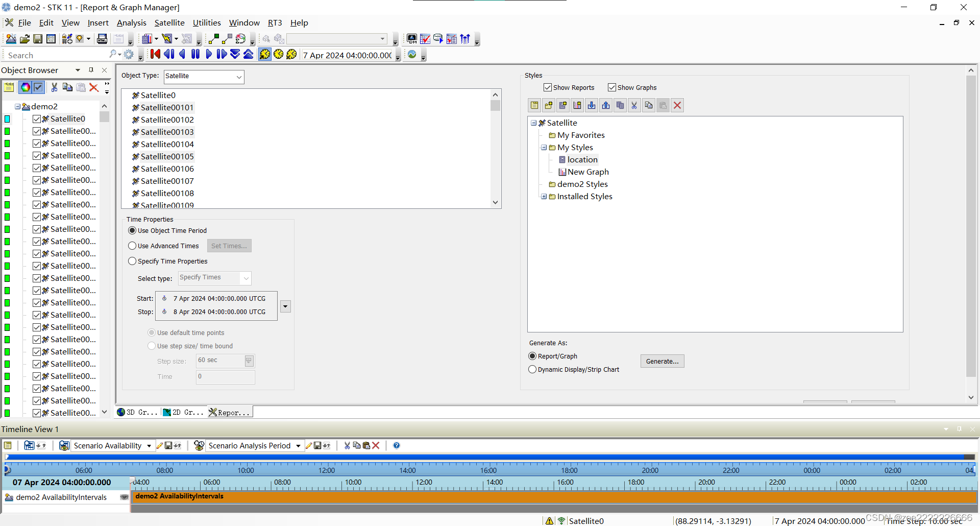Open the Satellite menu
Viewport: 980px width, 526px height.
coord(169,22)
